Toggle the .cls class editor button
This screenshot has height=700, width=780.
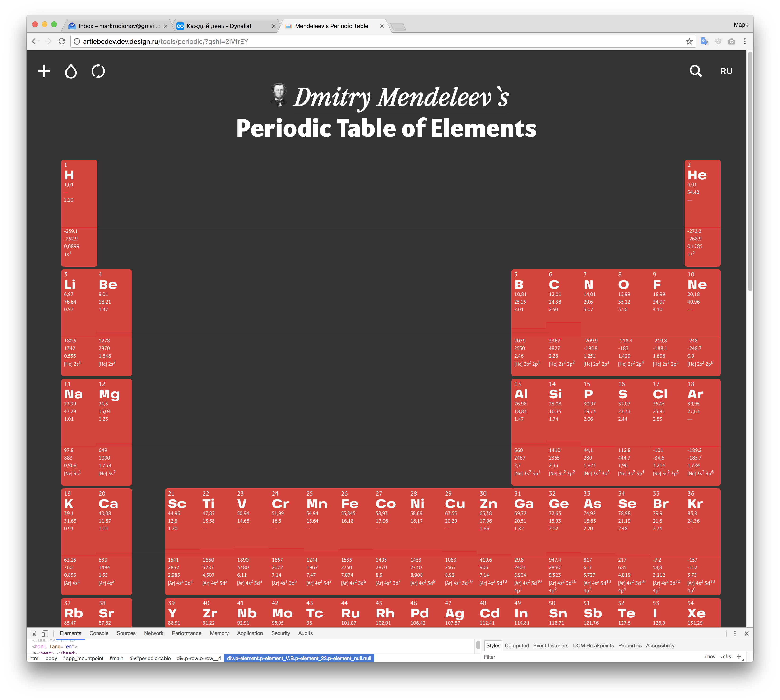726,657
